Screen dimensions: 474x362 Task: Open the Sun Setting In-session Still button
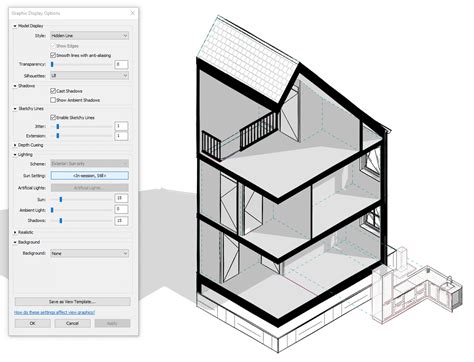[89, 175]
